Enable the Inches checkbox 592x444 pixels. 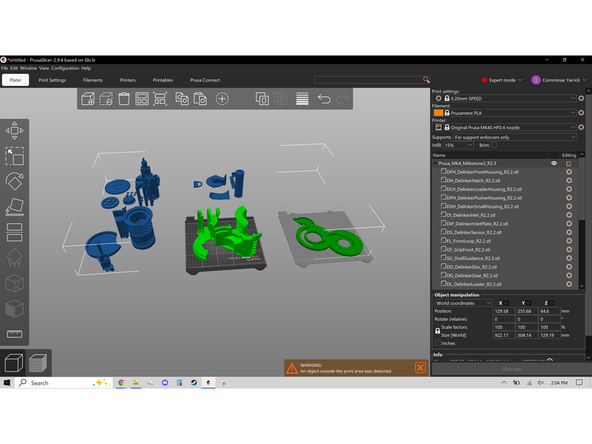[x=438, y=343]
